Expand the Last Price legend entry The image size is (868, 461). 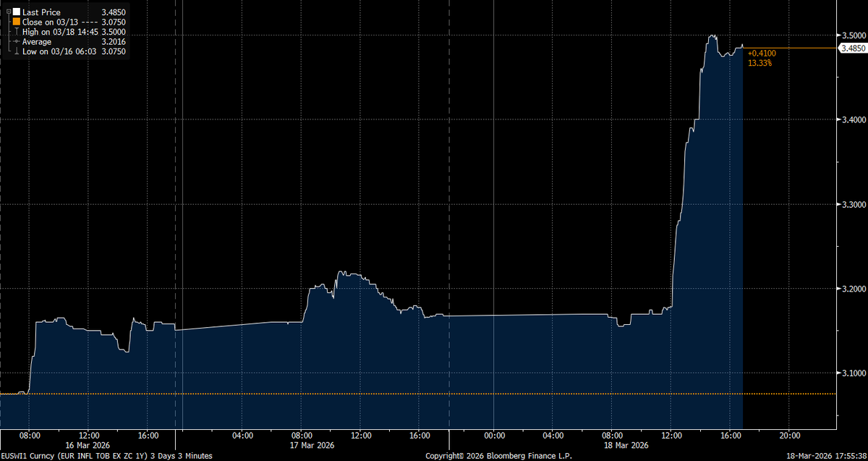point(9,11)
